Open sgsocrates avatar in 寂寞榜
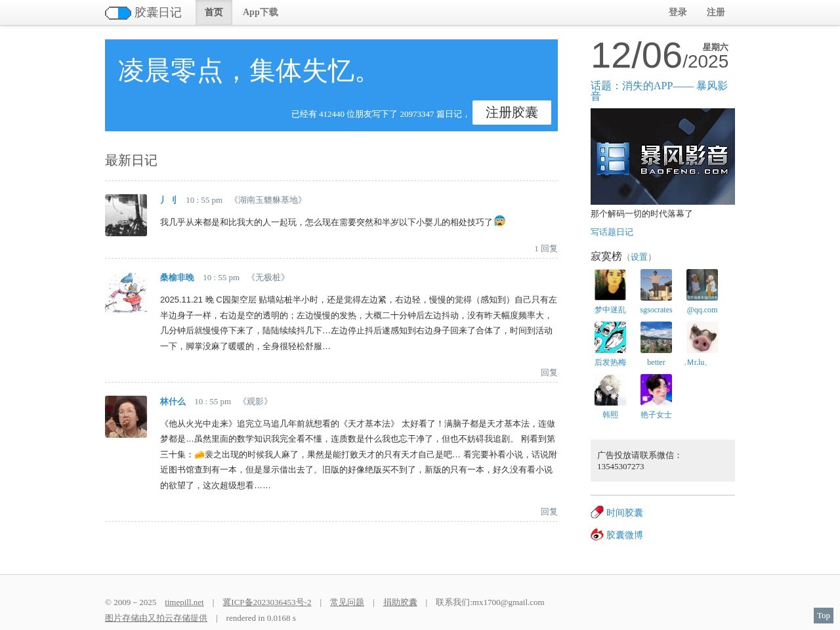 656,285
